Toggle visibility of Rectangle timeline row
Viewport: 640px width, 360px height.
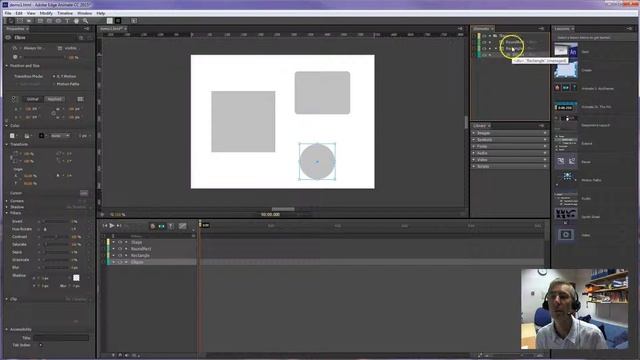pos(120,255)
